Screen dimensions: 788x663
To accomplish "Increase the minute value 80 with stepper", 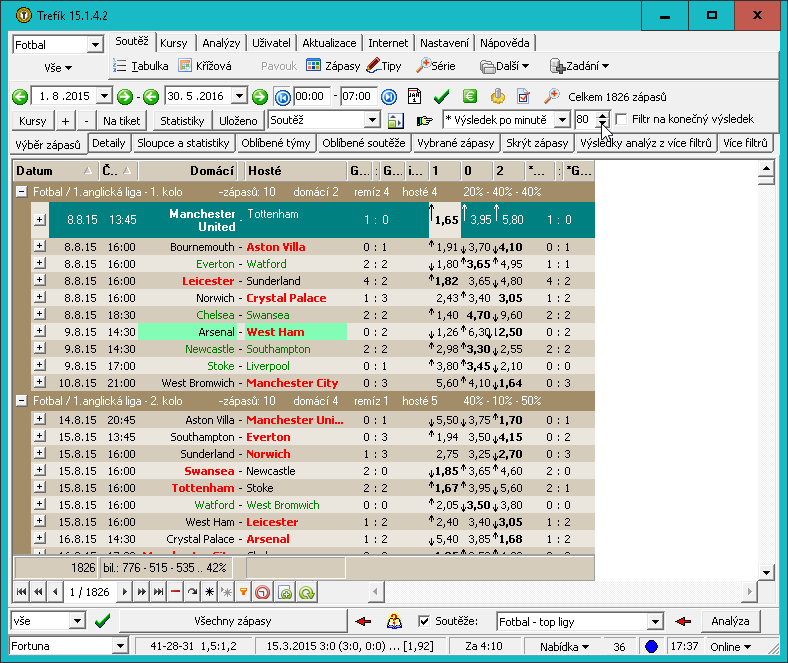I will click(603, 116).
